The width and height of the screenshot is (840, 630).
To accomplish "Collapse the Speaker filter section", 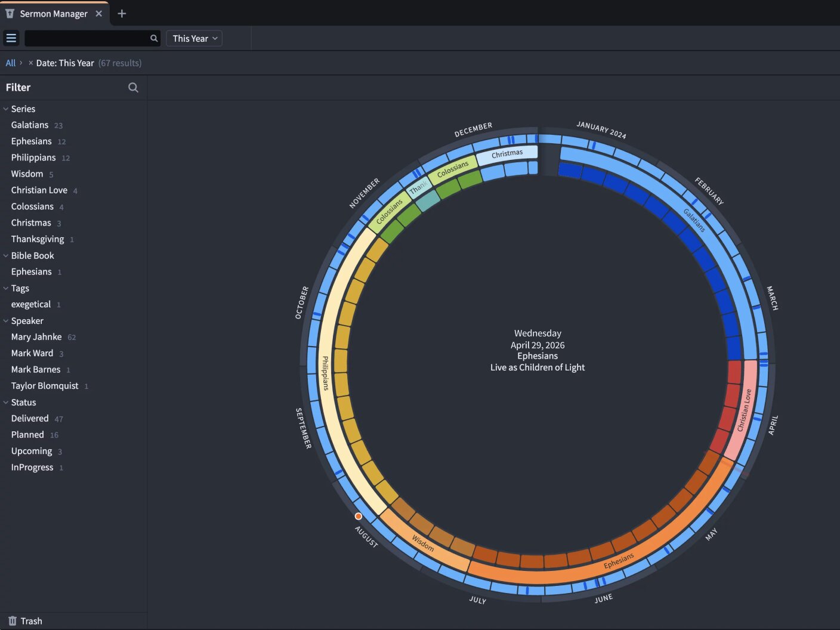I will click(x=6, y=320).
